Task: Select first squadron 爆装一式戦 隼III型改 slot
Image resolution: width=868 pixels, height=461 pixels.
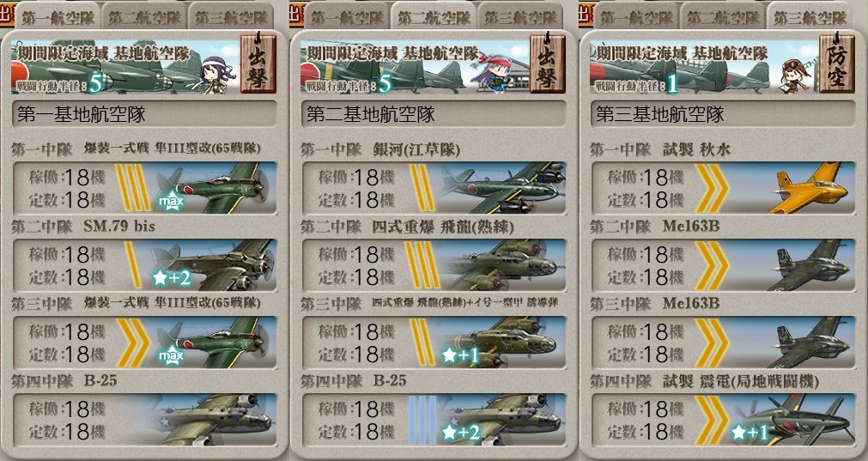Action: (x=144, y=188)
